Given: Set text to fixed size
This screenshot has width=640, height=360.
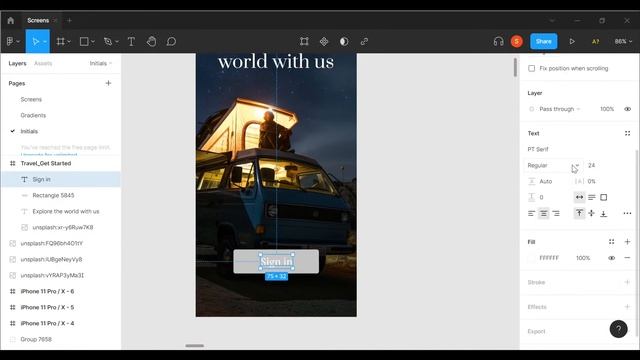Looking at the screenshot, I should click(603, 197).
